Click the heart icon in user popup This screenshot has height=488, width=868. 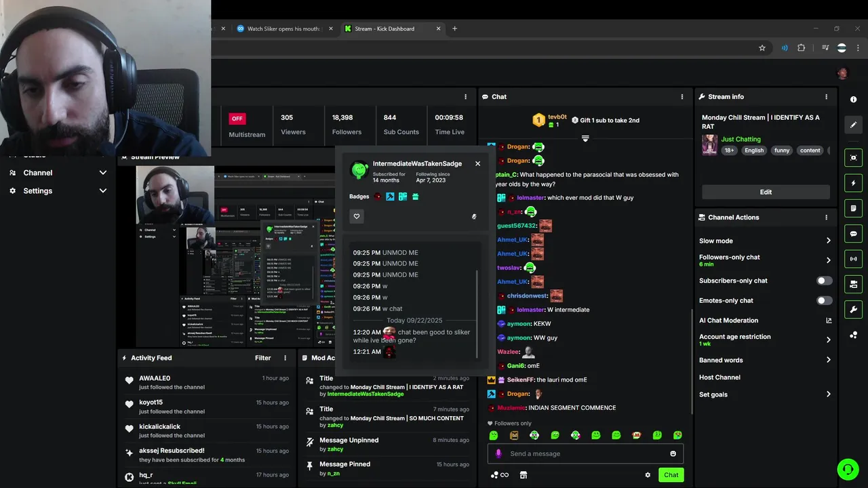click(357, 216)
